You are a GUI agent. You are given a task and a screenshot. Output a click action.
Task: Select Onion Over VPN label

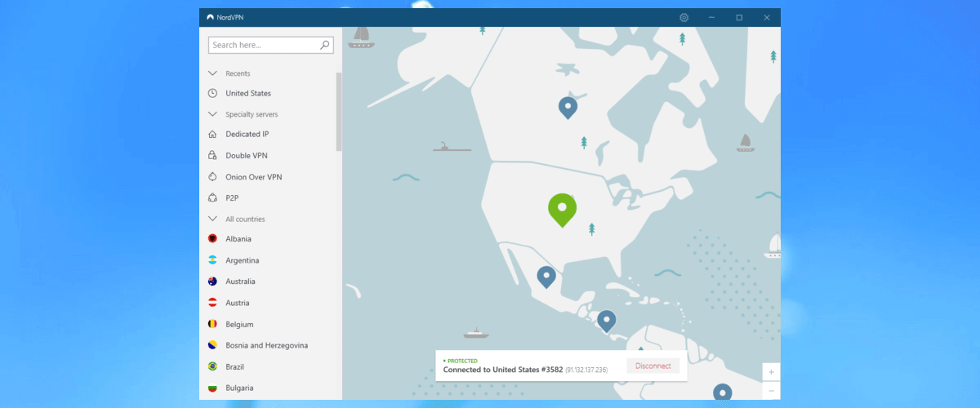[254, 176]
